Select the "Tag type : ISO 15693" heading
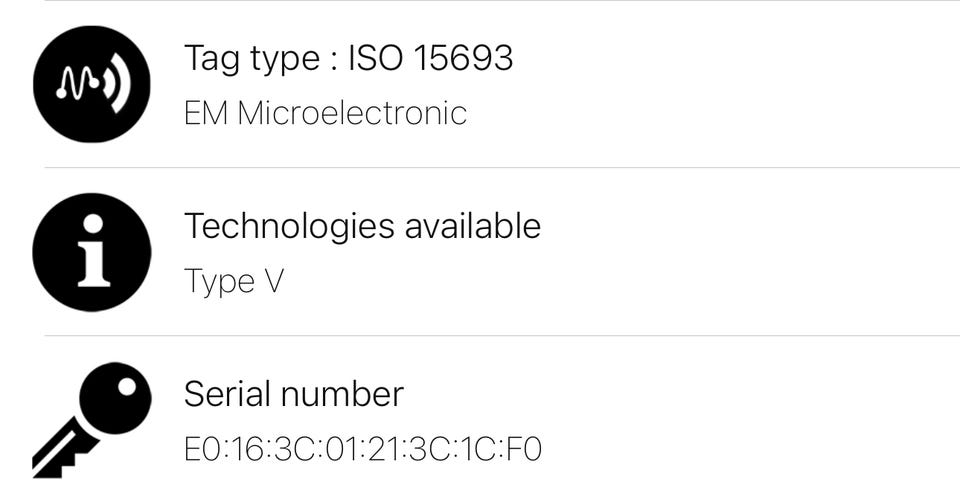The height and width of the screenshot is (499, 960). coord(348,58)
